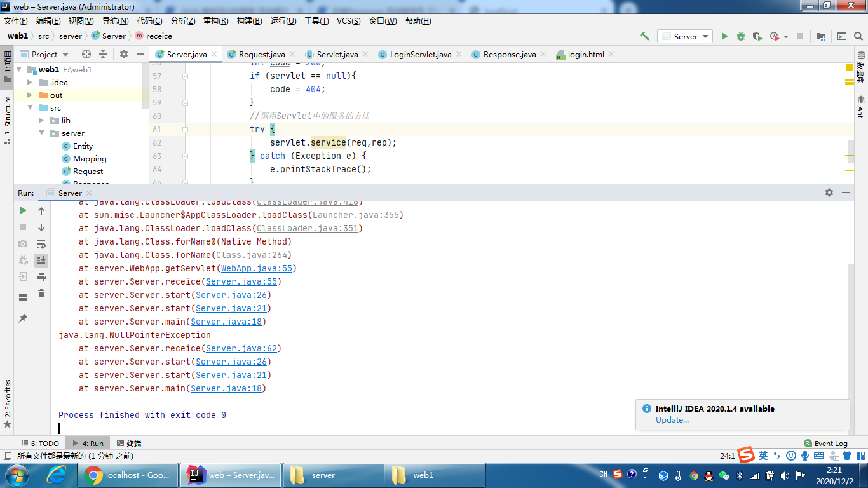The height and width of the screenshot is (488, 868).
Task: Toggle English input mode 英 indicator
Action: pyautogui.click(x=763, y=456)
